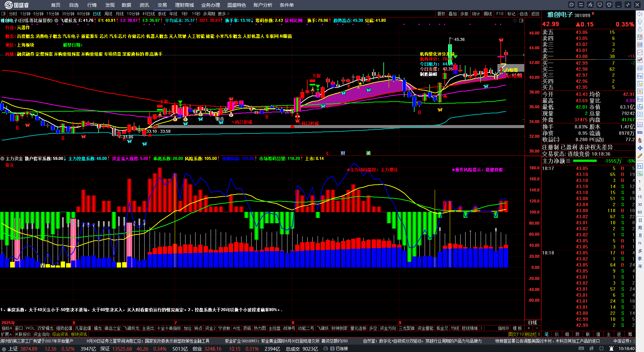Click the Guosheng logo at top left

click(16, 5)
